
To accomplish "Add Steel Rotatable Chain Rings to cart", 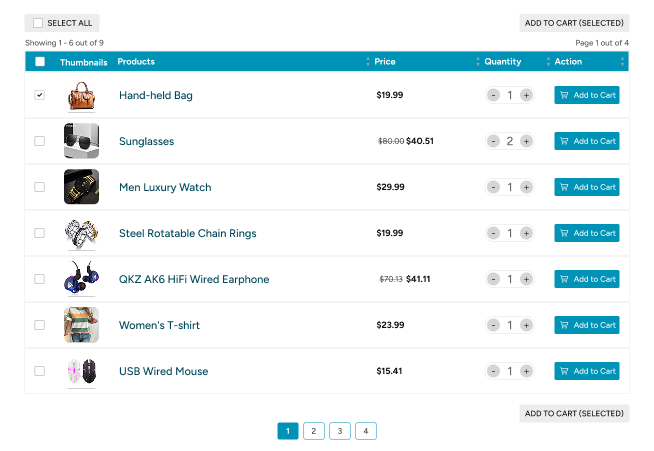I will [586, 233].
